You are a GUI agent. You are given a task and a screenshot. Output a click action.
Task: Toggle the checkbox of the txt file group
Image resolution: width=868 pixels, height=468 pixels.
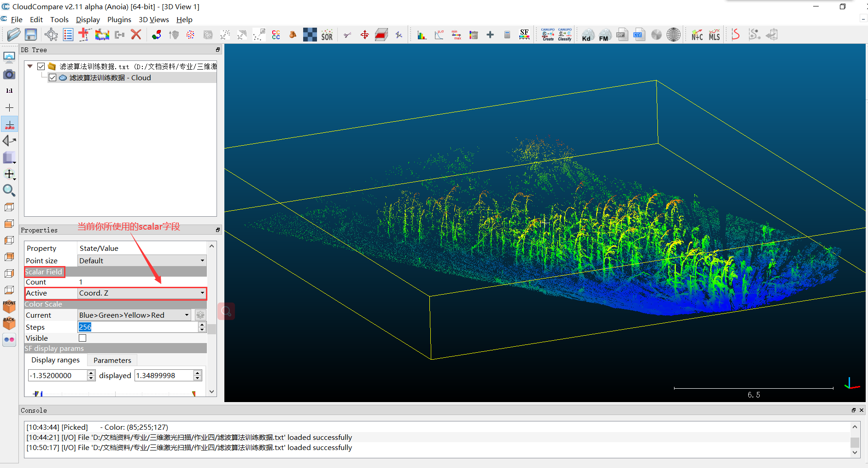pyautogui.click(x=41, y=66)
